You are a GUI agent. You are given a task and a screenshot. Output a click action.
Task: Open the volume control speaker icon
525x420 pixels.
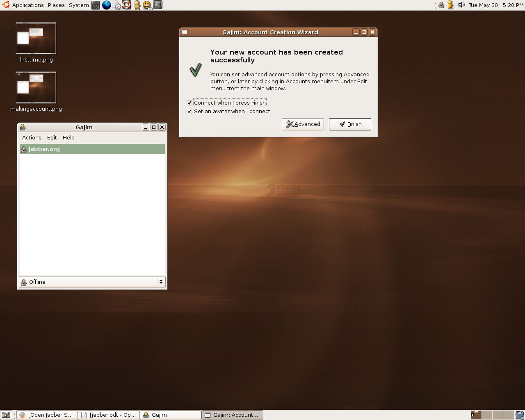[x=461, y=5]
